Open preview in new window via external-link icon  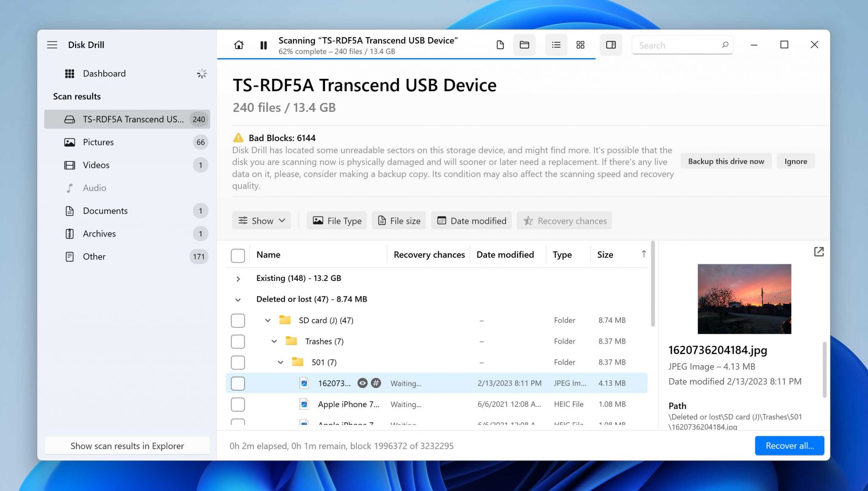click(x=819, y=252)
